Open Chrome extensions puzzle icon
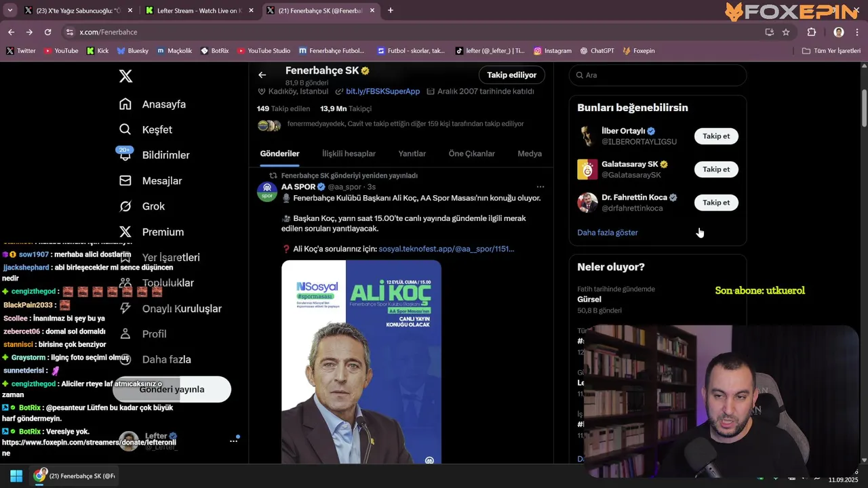The height and width of the screenshot is (488, 868). (812, 32)
